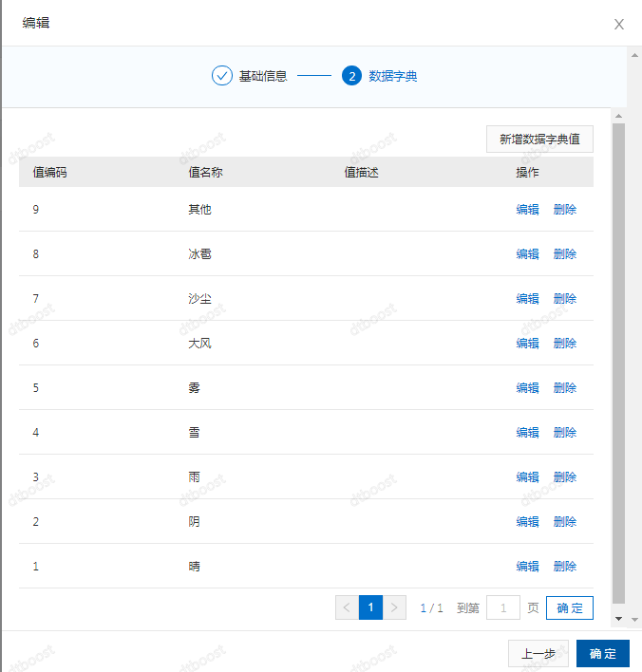Click 上一步 to return to previous step

click(538, 654)
